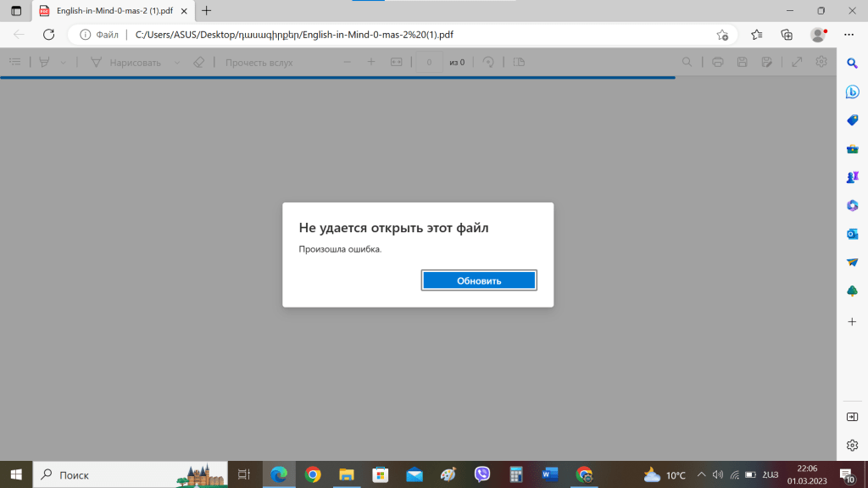Refresh the page with the reload icon
Viewport: 868px width, 488px height.
pyautogui.click(x=48, y=35)
